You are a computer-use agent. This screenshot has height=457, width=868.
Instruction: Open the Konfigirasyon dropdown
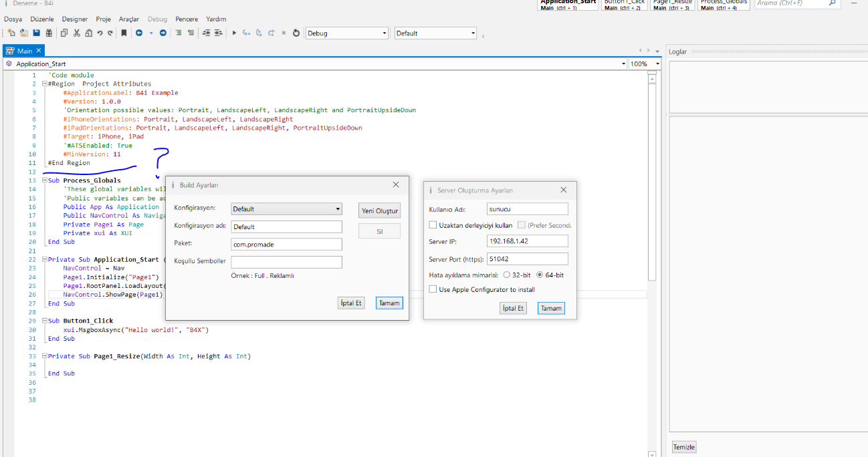[286, 209]
